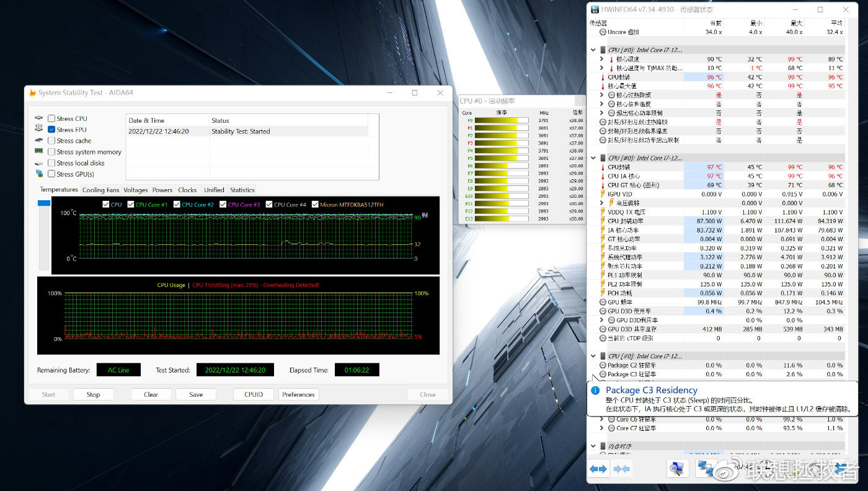Expand the Core C7 驻留率 row
The height and width of the screenshot is (491, 868).
coord(601,428)
